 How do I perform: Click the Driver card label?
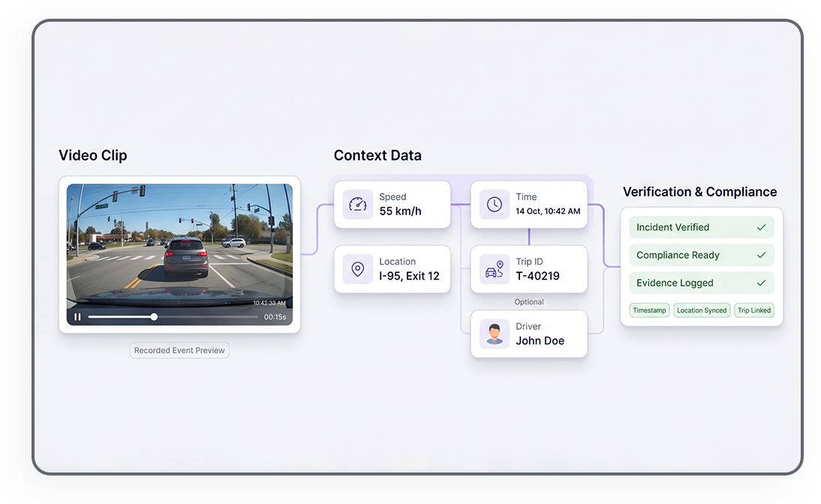pyautogui.click(x=528, y=326)
